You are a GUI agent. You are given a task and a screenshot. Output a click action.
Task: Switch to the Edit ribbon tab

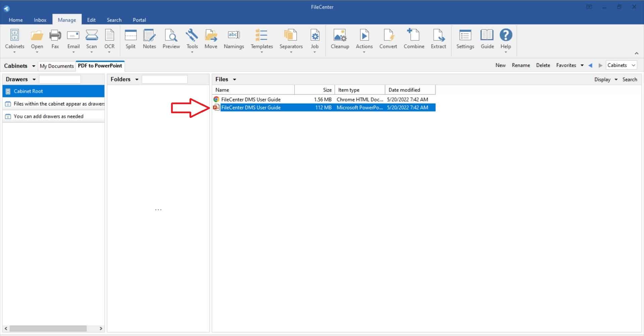coord(91,20)
